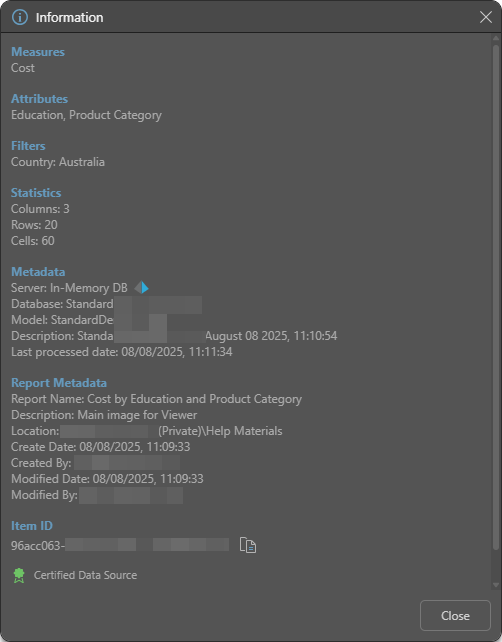Viewport: 502px width, 642px height.
Task: Close the dialog using the X icon
Action: [x=486, y=17]
